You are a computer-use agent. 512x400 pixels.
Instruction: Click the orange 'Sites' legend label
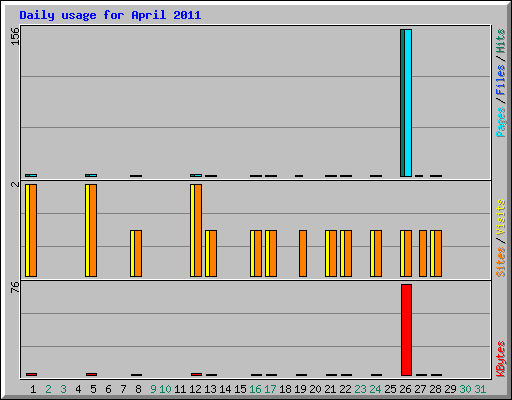500,262
